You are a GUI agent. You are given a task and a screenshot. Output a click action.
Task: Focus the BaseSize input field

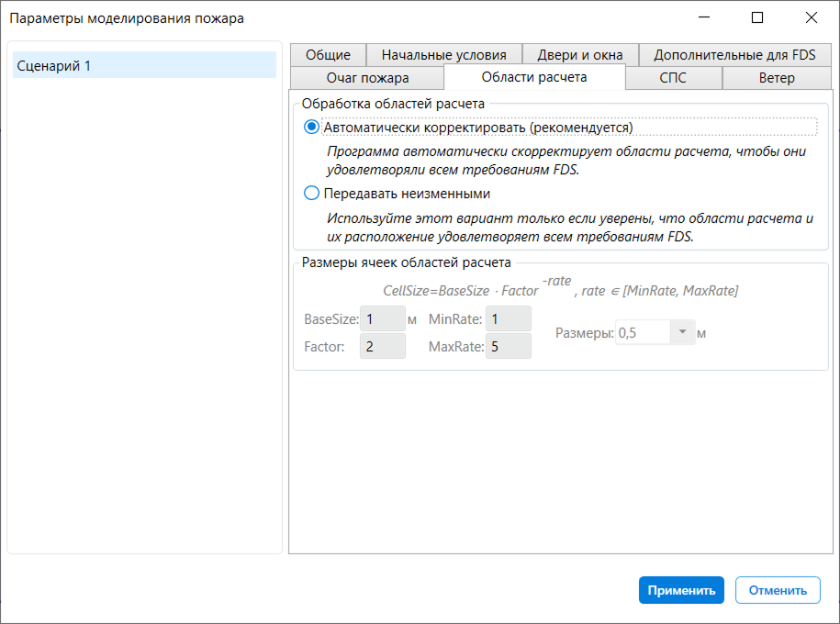coord(383,318)
